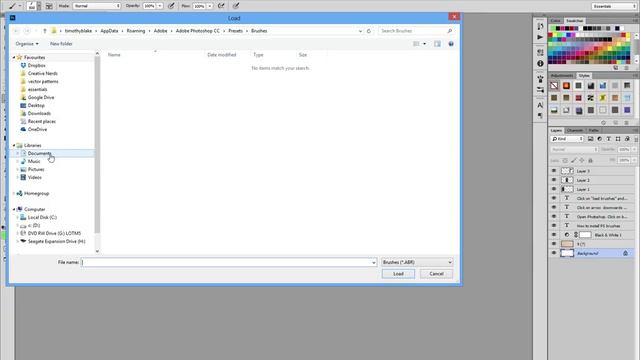Select Google Drive in the sidebar
The width and height of the screenshot is (640, 360).
(37, 98)
